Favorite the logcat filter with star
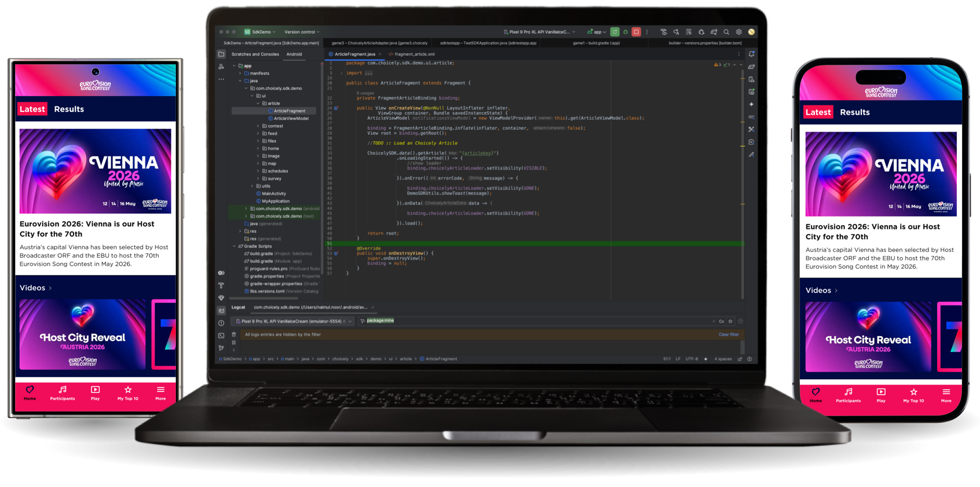The width and height of the screenshot is (980, 487). coord(730,321)
